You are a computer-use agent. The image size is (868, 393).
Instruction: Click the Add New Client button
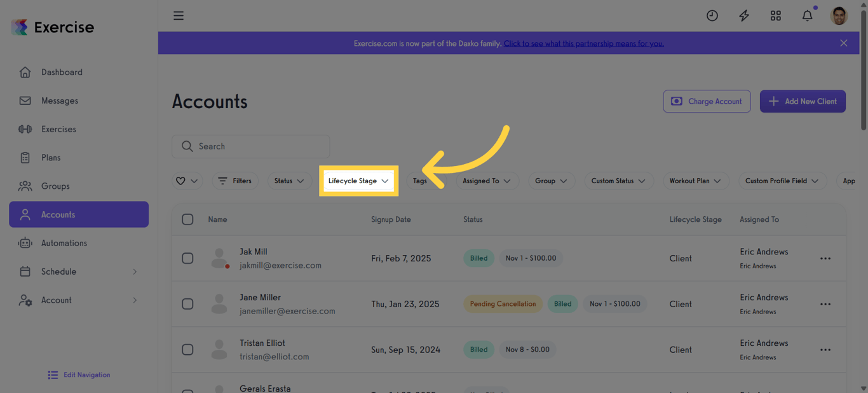click(x=803, y=101)
